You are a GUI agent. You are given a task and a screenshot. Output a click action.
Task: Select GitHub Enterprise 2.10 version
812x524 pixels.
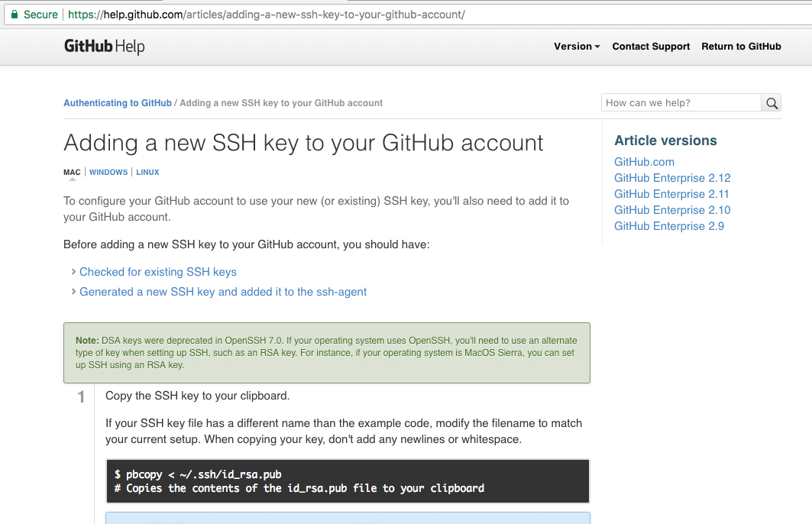point(672,210)
